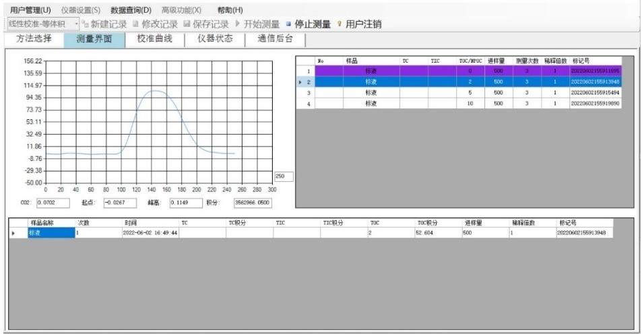This screenshot has width=644, height=334.
Task: Click the 保存记录 disk icon
Action: (x=187, y=24)
